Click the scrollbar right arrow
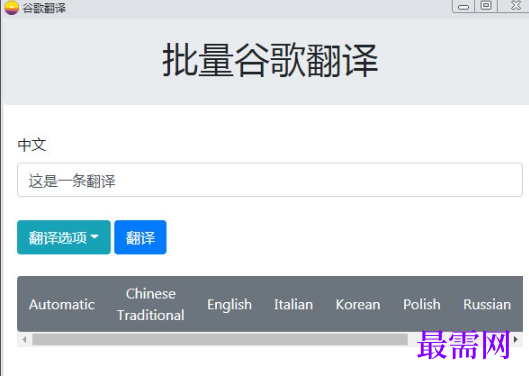 coord(516,340)
